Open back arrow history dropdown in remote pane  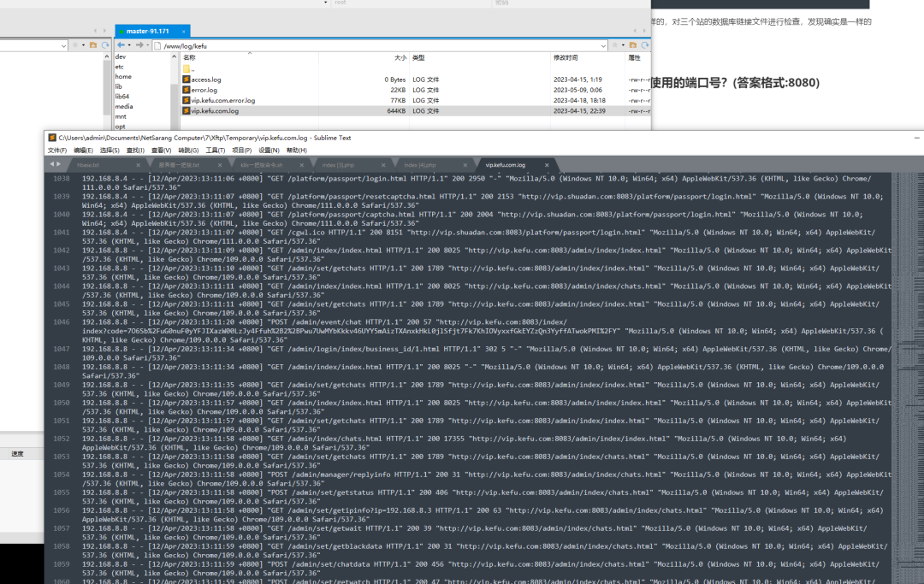129,45
